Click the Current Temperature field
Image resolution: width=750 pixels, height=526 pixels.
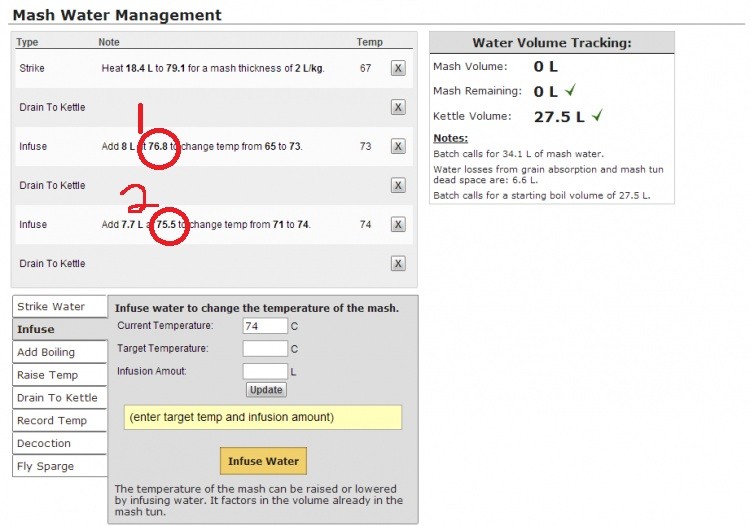click(x=265, y=326)
